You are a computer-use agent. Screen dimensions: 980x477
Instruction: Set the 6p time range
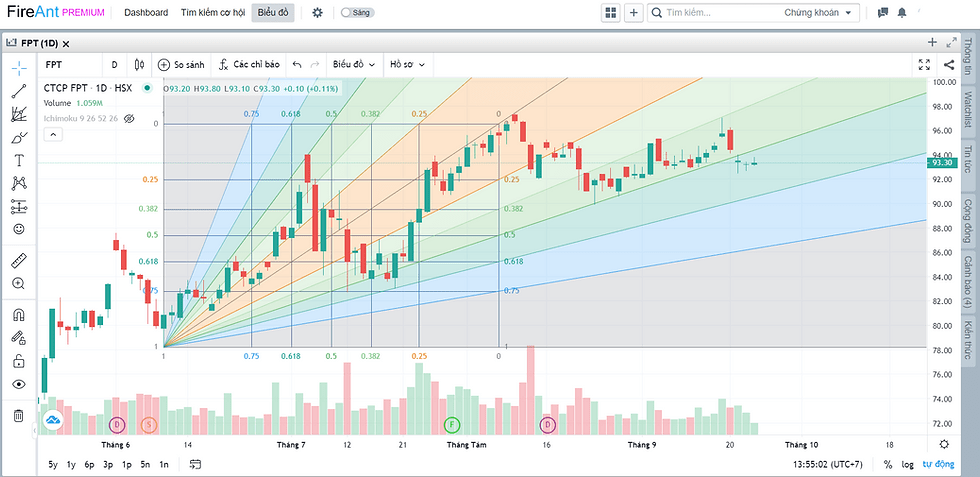point(89,464)
